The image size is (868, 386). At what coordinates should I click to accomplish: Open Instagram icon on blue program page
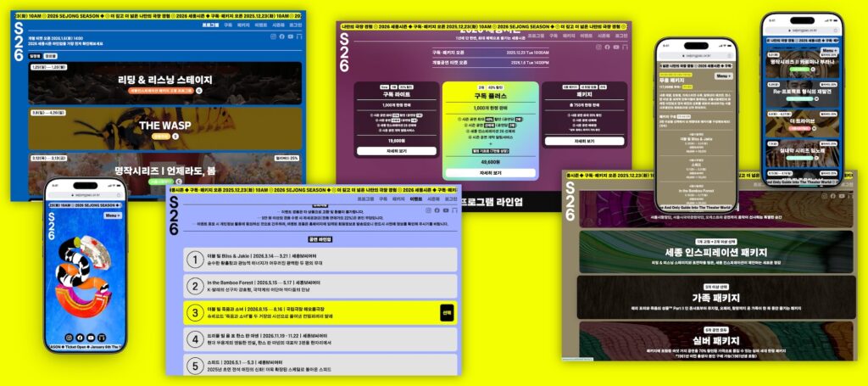click(274, 37)
